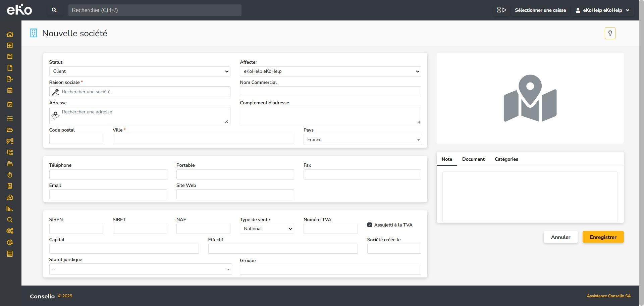Screen dimensions: 644x306
Task: Expand the Pays country selector
Action: [362, 140]
